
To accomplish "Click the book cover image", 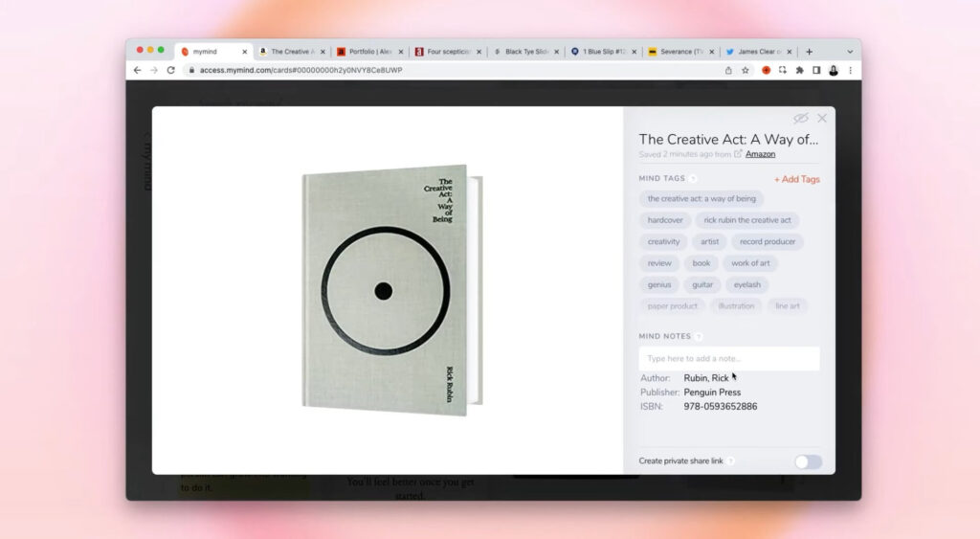I will 391,290.
